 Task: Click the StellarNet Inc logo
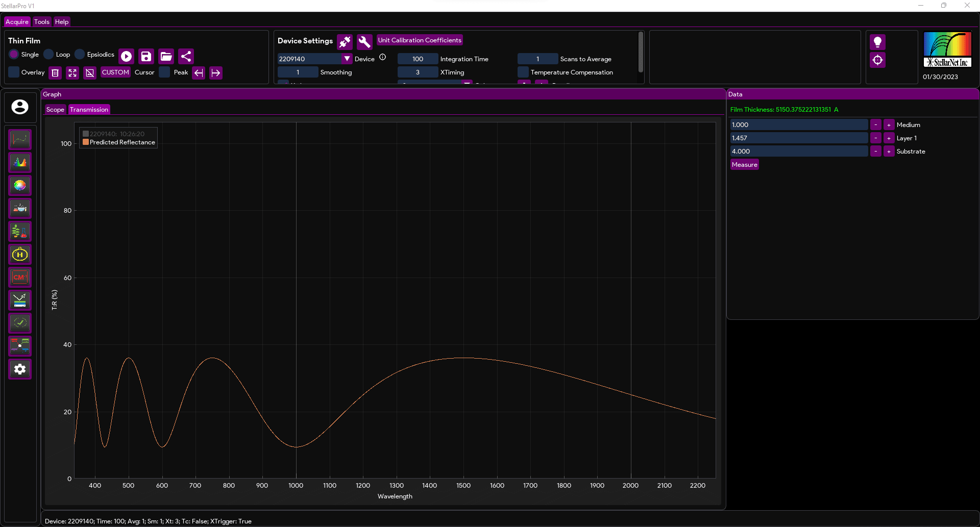(947, 50)
